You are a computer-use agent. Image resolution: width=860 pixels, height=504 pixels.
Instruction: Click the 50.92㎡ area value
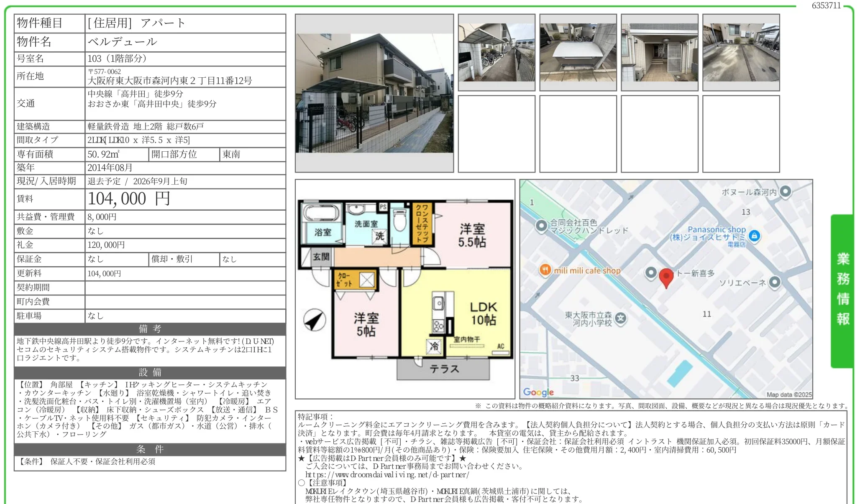tap(103, 154)
